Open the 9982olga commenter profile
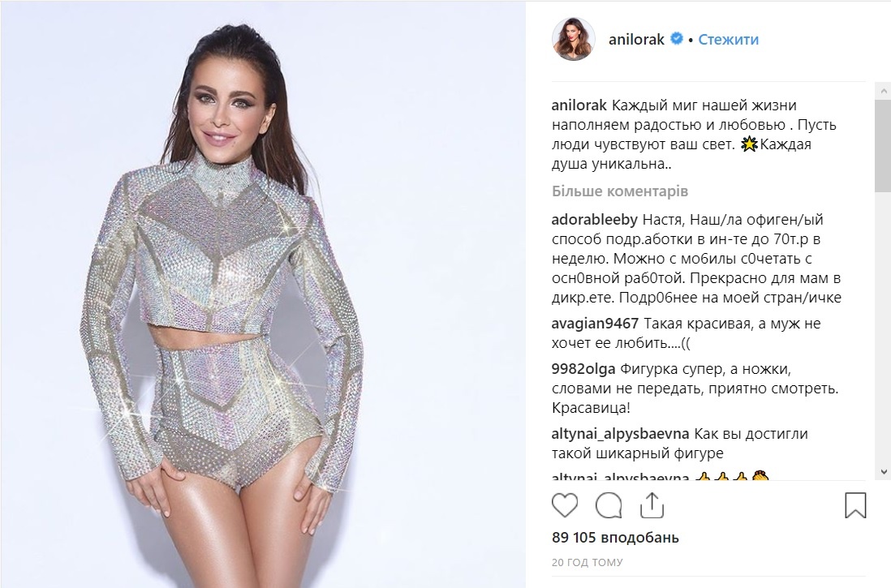 tap(583, 369)
